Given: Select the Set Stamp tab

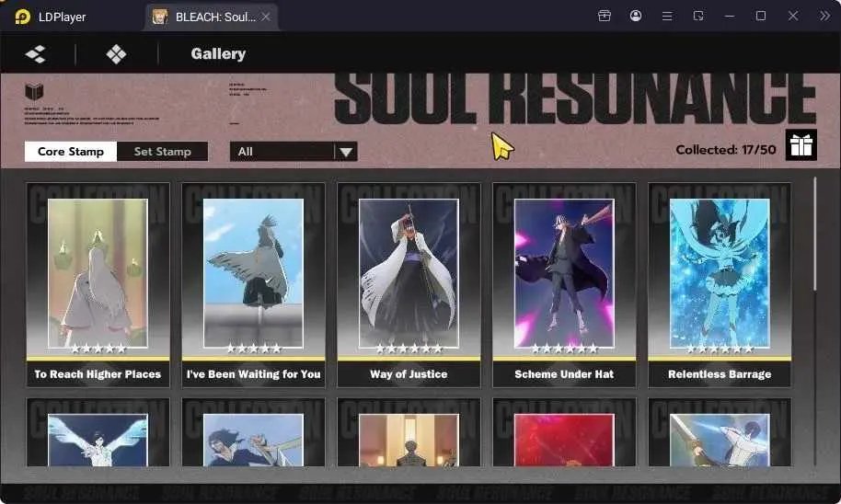Looking at the screenshot, I should click(163, 152).
